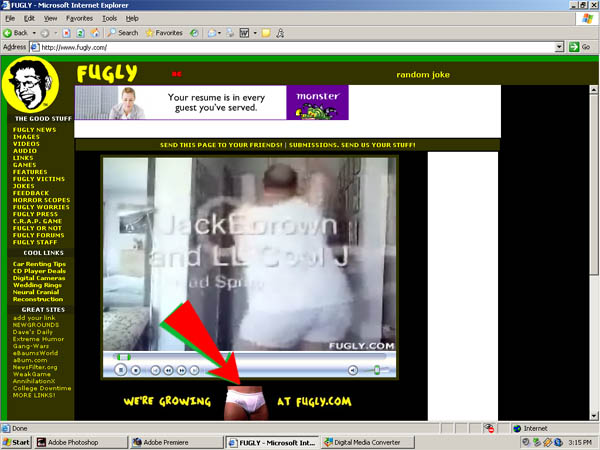
Task: Open the NEWGROUNDS great sites link
Action: click(x=36, y=325)
